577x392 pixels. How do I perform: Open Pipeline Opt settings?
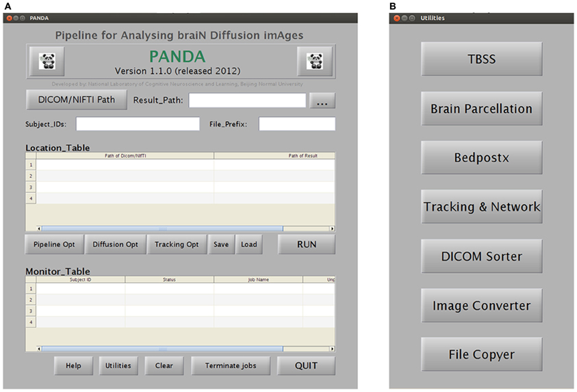click(54, 244)
